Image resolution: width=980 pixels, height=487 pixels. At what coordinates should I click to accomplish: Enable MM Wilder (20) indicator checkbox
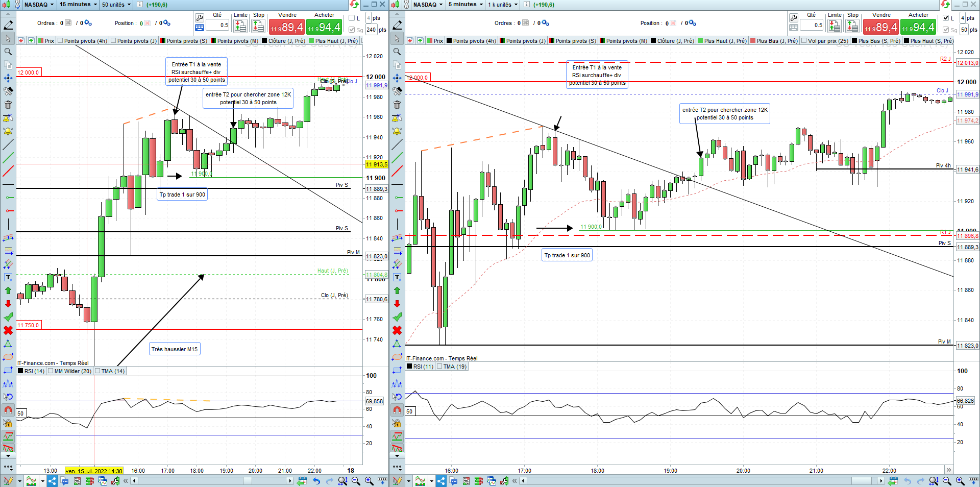pos(51,371)
